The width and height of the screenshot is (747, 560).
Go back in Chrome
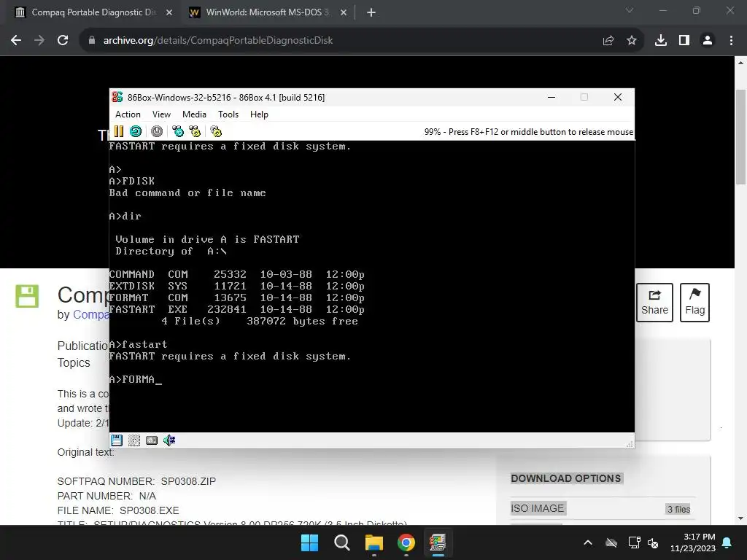pyautogui.click(x=16, y=41)
